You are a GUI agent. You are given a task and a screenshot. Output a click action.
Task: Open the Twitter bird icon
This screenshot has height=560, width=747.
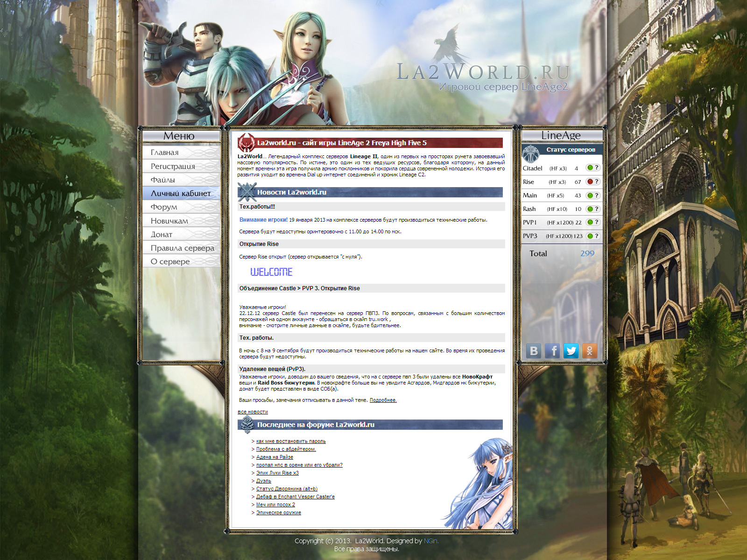tap(571, 351)
